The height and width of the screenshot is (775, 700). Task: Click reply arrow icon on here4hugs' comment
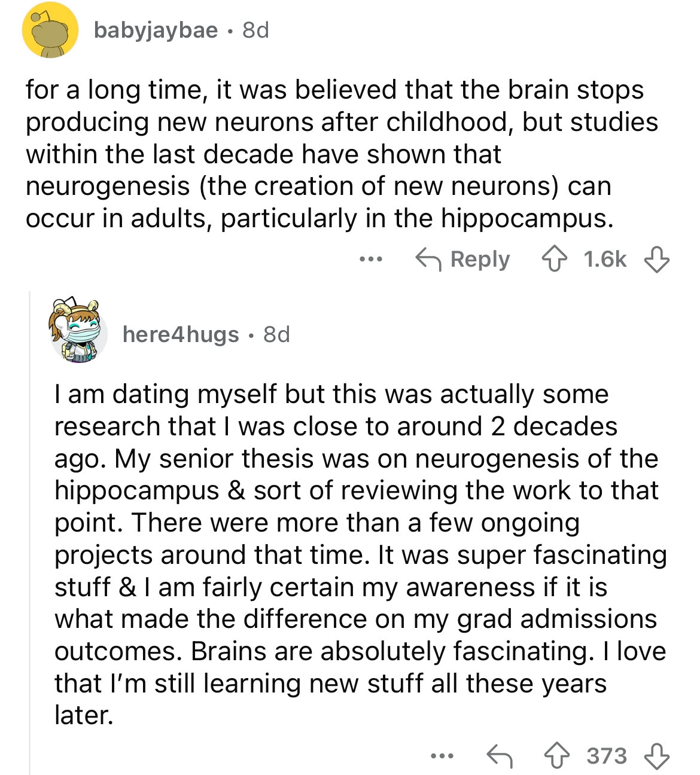pyautogui.click(x=499, y=756)
